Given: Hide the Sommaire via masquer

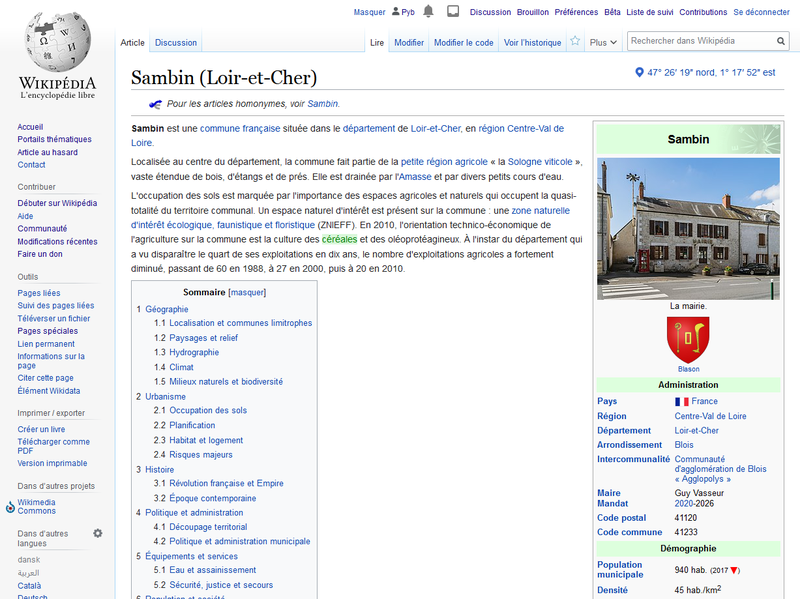Looking at the screenshot, I should [247, 292].
